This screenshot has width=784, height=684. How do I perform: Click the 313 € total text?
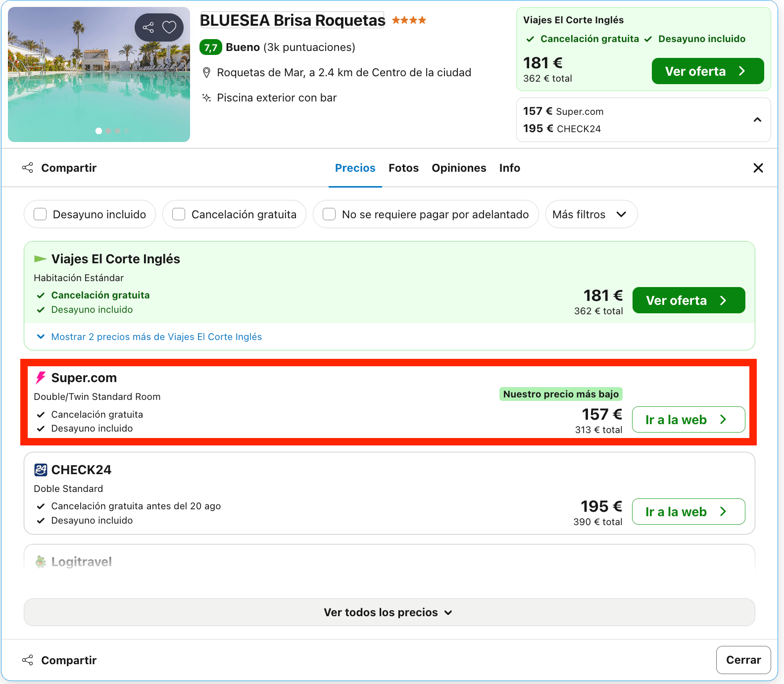coord(598,430)
